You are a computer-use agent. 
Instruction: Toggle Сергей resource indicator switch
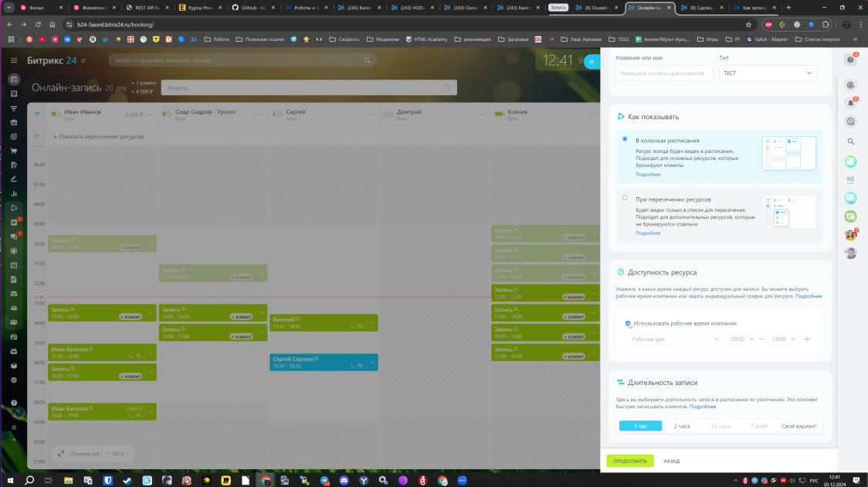tap(277, 114)
